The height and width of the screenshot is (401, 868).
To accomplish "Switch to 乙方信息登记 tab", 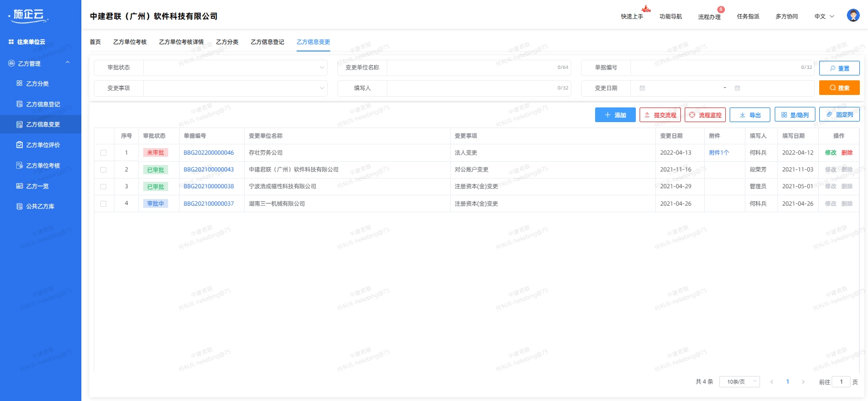I will click(x=267, y=42).
